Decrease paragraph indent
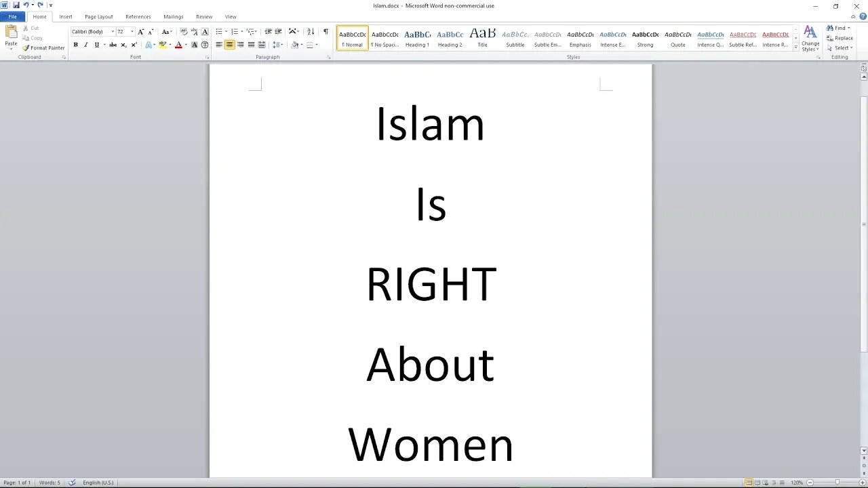Viewport: 868px width, 488px height. click(x=268, y=32)
